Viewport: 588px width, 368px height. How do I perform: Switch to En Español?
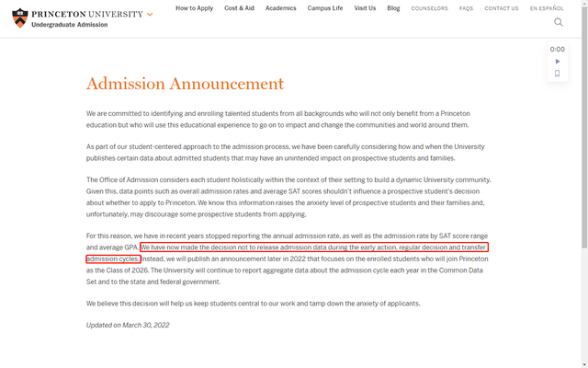[x=547, y=8]
